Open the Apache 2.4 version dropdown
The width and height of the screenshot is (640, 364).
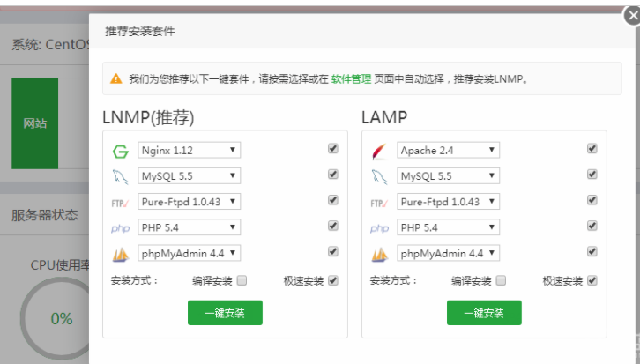[x=448, y=150]
